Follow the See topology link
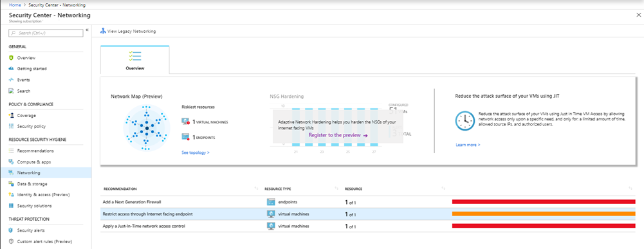 coord(196,152)
